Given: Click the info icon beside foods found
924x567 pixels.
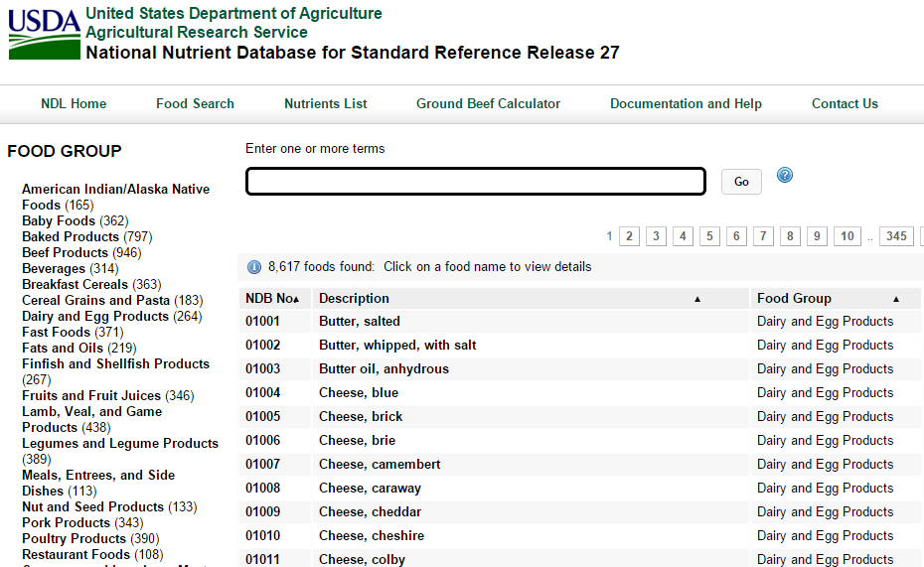Looking at the screenshot, I should pyautogui.click(x=254, y=266).
